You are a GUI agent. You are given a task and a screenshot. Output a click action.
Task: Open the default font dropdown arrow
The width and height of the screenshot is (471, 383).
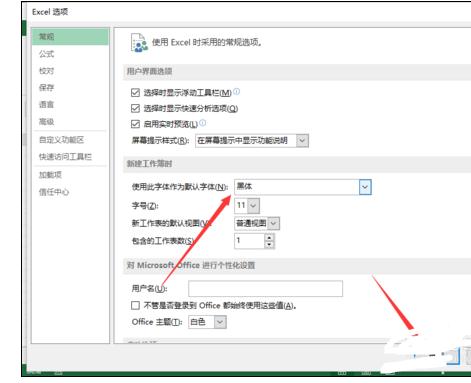pyautogui.click(x=365, y=187)
